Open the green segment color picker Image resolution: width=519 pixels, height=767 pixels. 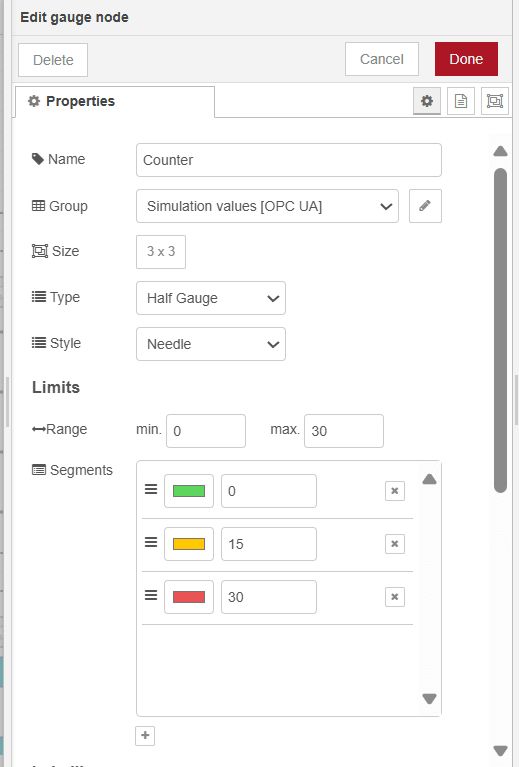click(189, 491)
